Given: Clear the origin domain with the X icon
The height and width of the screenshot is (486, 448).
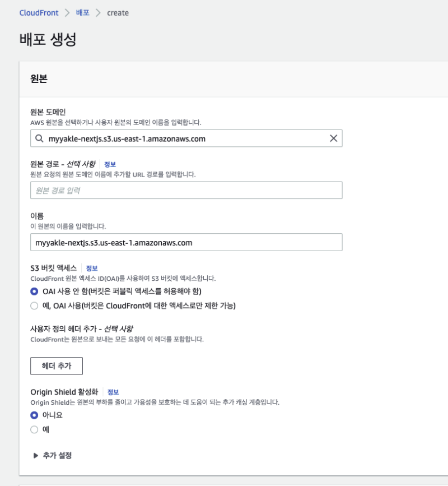Looking at the screenshot, I should click(333, 138).
